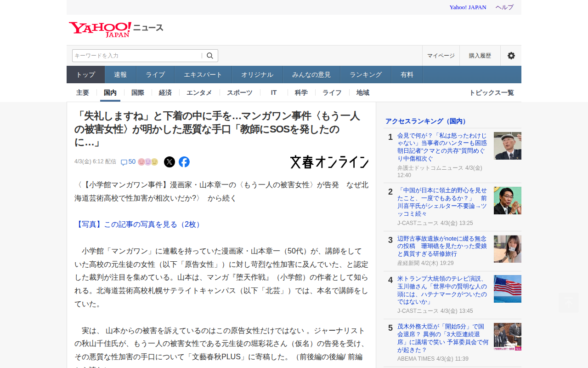Open ranking 3 article about 辺野古事故遺族
Viewport: 588px width, 368px height.
(443, 246)
